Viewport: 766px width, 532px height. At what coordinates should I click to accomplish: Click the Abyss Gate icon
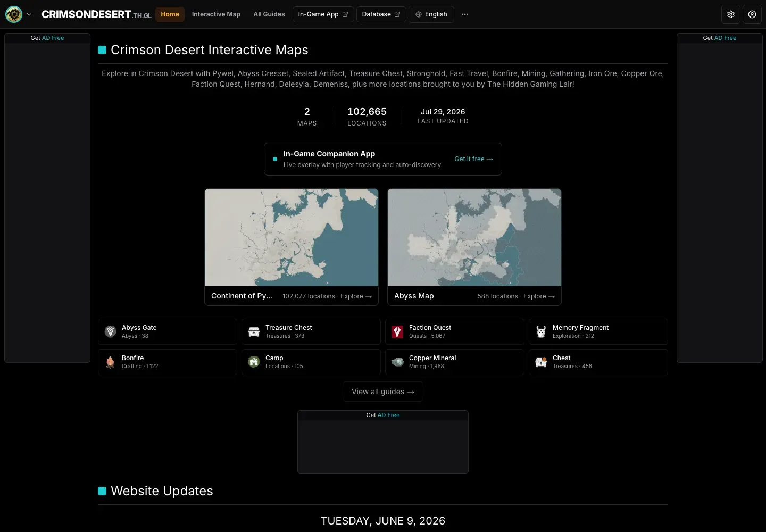[x=110, y=332]
